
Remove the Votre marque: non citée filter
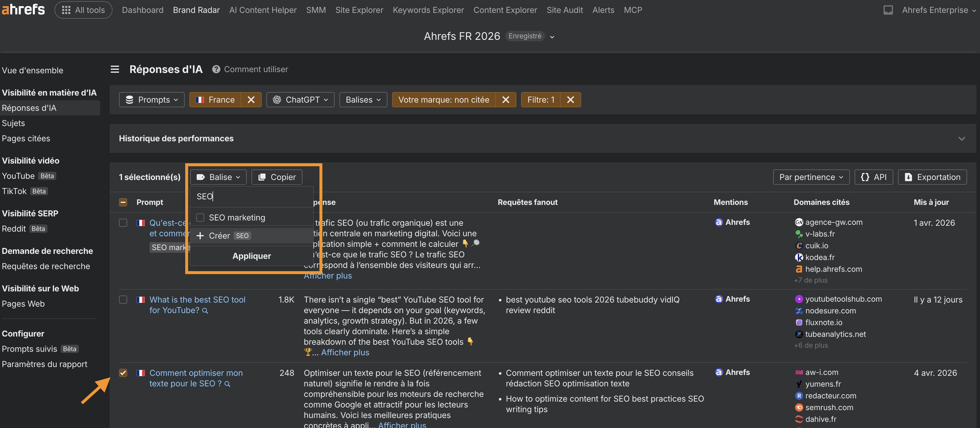[506, 100]
